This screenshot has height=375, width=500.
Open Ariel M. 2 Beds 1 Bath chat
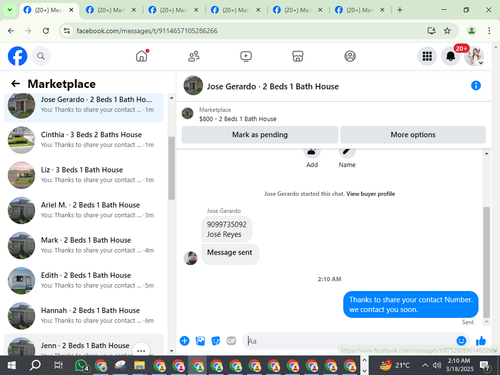[84, 210]
